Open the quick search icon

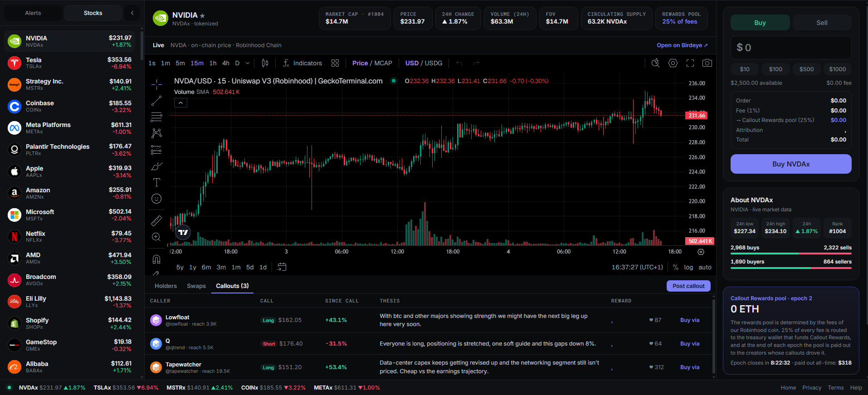pos(656,63)
